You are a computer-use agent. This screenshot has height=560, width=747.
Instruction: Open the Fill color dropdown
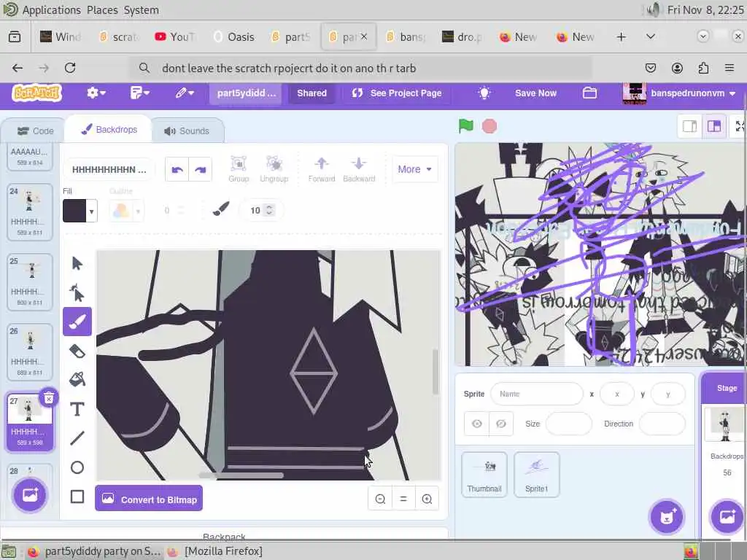91,211
